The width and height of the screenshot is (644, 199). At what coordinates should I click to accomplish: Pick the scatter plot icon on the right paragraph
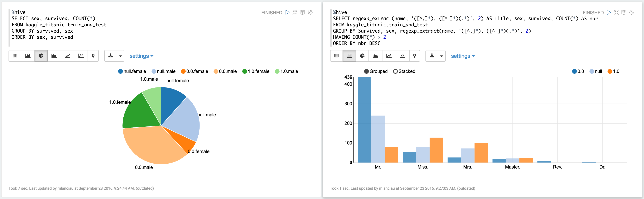pos(402,56)
